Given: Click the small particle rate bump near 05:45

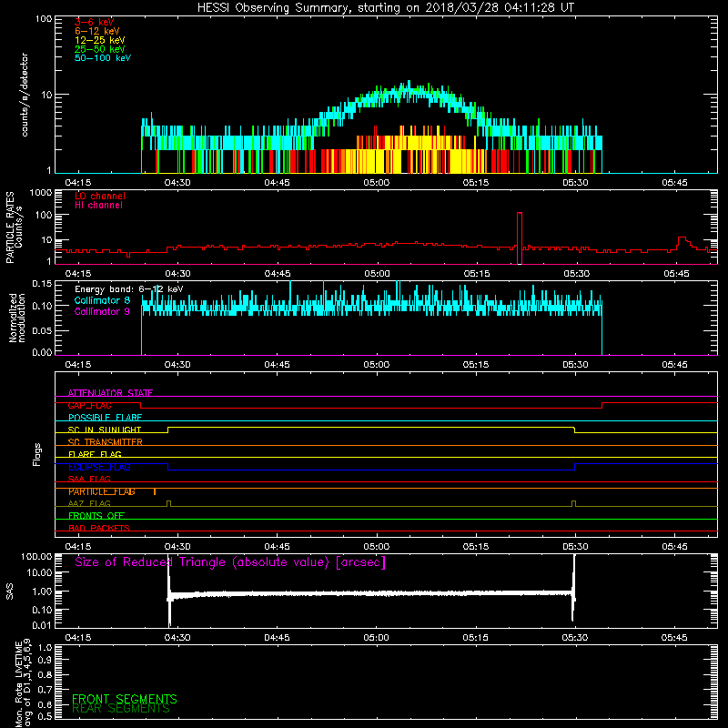Looking at the screenshot, I should tap(683, 242).
